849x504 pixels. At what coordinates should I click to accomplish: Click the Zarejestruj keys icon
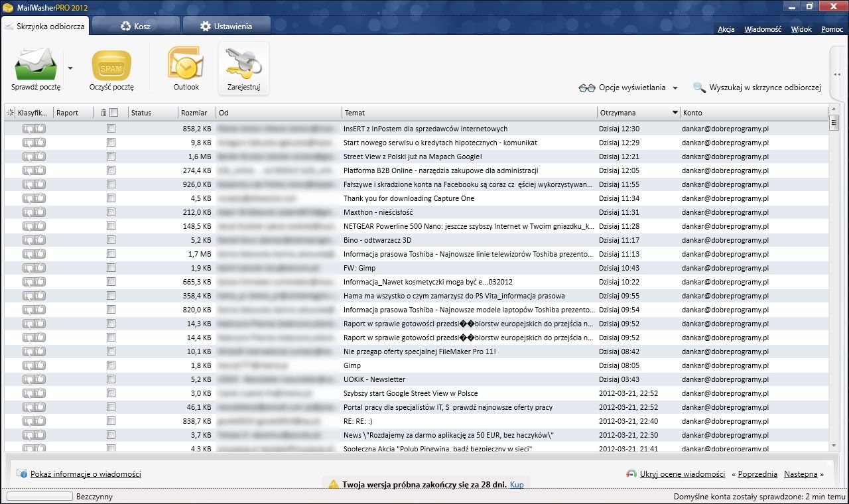coord(243,64)
